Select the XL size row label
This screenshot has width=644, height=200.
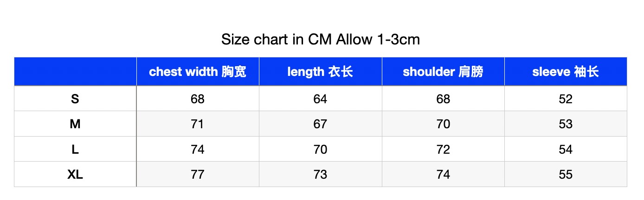(x=75, y=174)
